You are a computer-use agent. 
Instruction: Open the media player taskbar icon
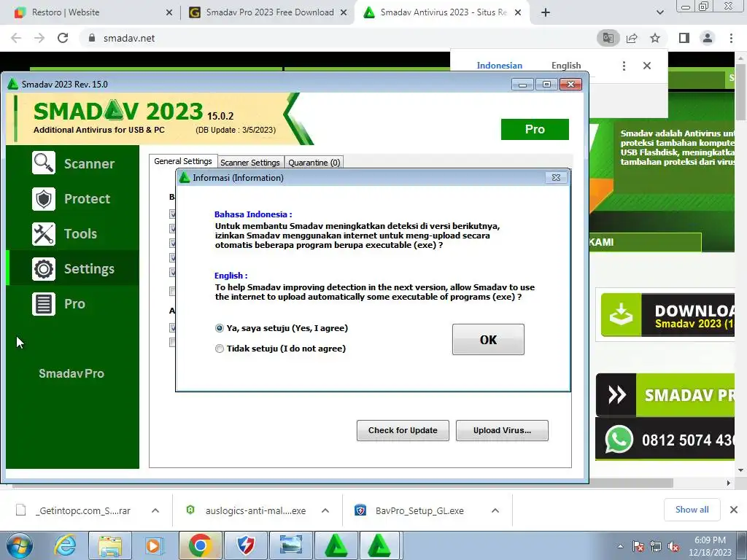pyautogui.click(x=155, y=545)
